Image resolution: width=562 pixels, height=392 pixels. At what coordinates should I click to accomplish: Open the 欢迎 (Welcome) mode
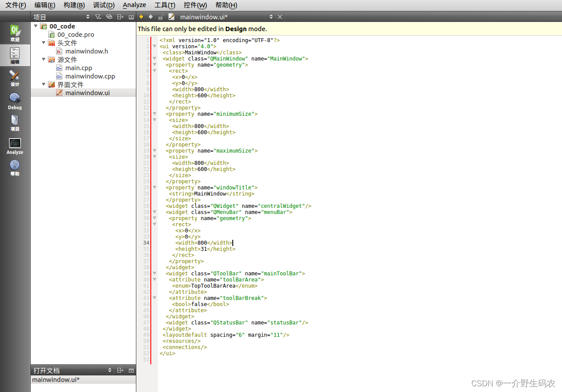(x=15, y=33)
